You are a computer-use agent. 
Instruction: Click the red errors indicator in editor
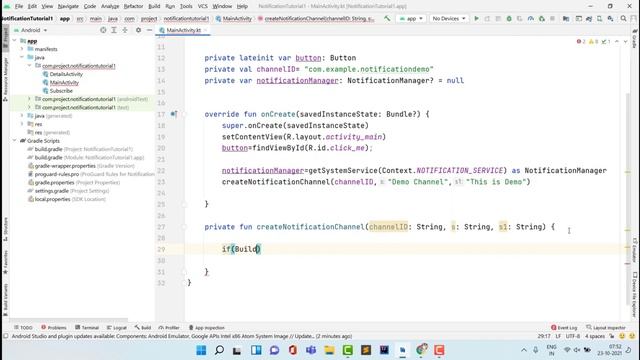[581, 42]
